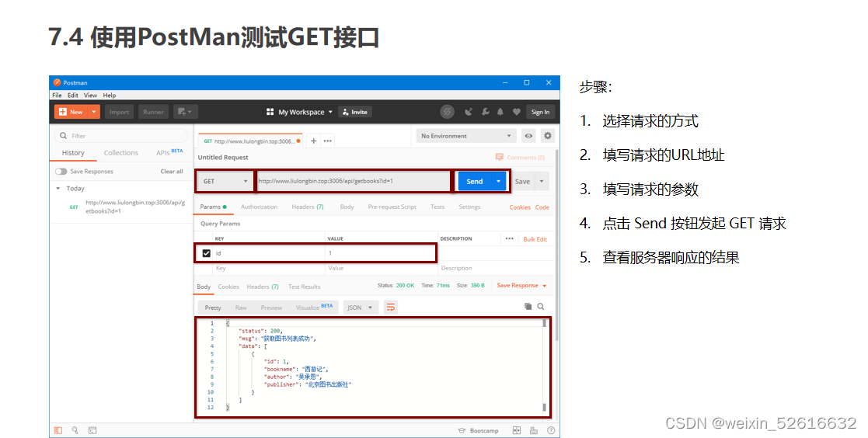This screenshot has height=438, width=868.
Task: Open the Save dropdown arrow
Action: click(542, 182)
